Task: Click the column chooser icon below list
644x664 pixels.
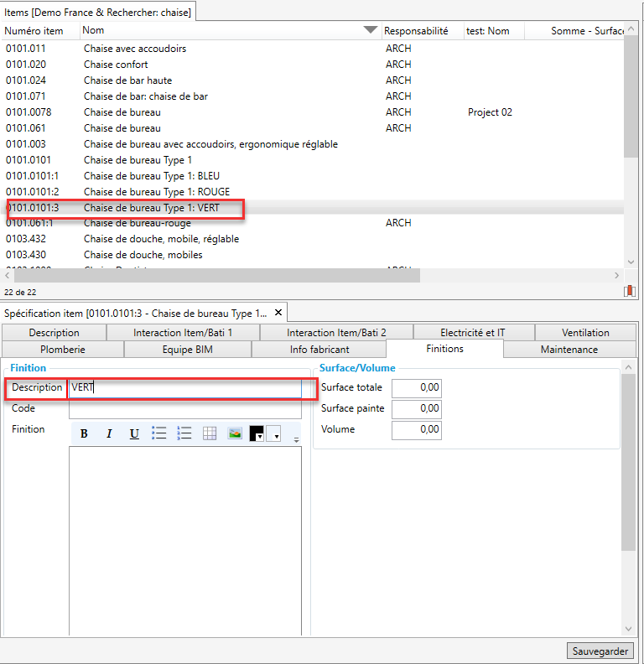Action: (629, 291)
